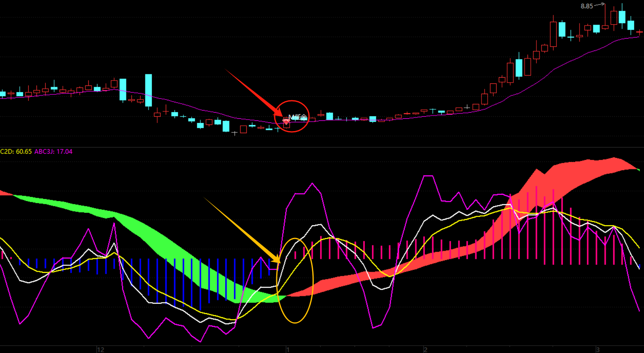
Task: Click the red diamond buy-signal marker
Action: pyautogui.click(x=286, y=122)
